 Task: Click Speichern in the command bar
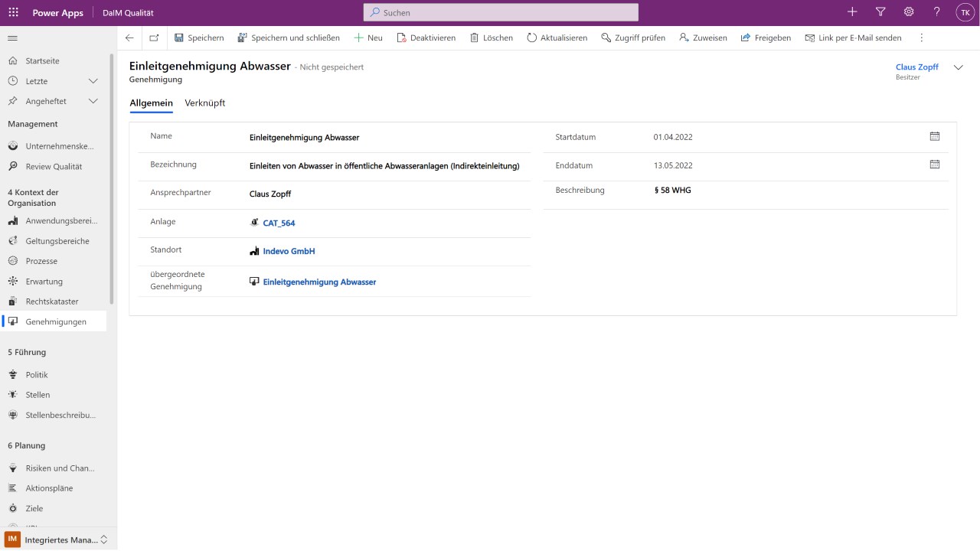(199, 37)
